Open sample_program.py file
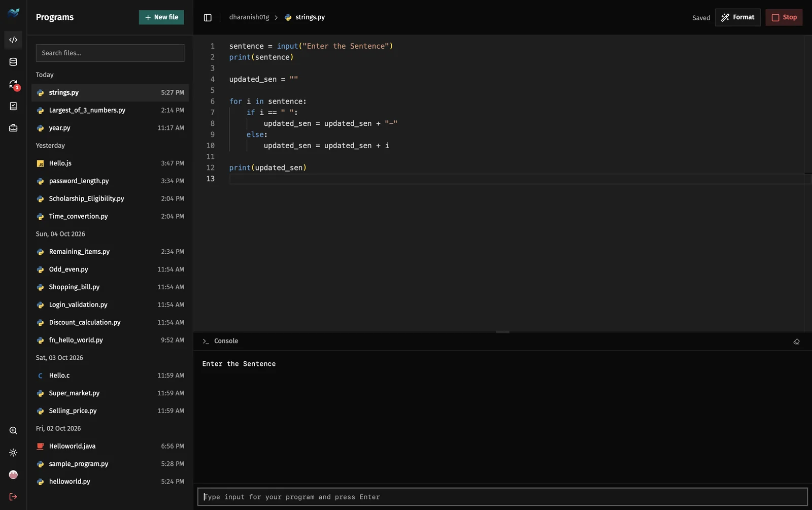The height and width of the screenshot is (510, 812). point(110,464)
